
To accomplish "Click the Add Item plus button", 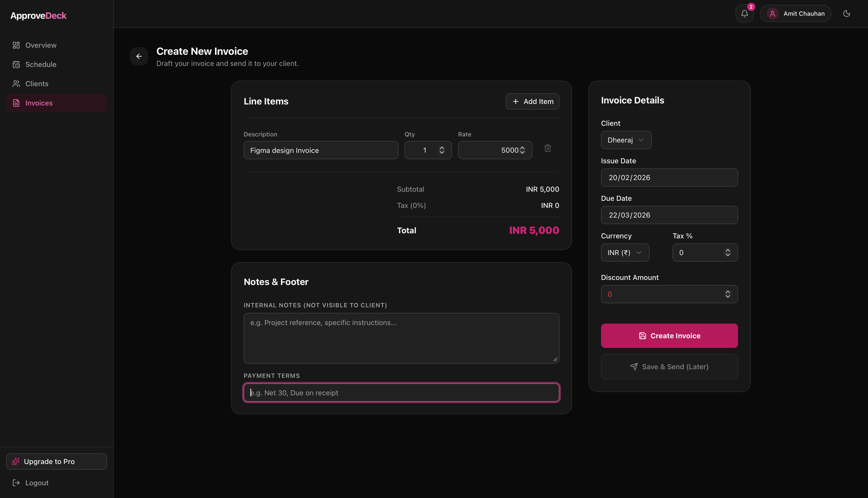I will coord(532,102).
